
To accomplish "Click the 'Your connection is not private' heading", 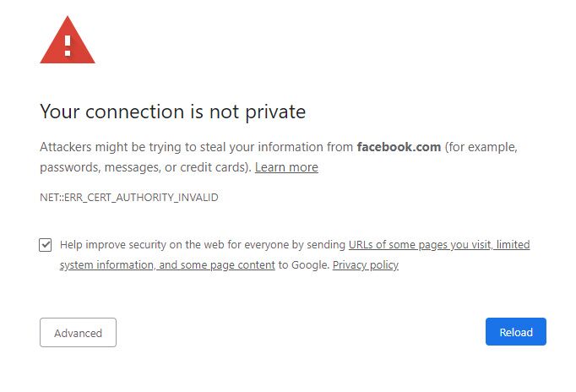I will tap(172, 112).
